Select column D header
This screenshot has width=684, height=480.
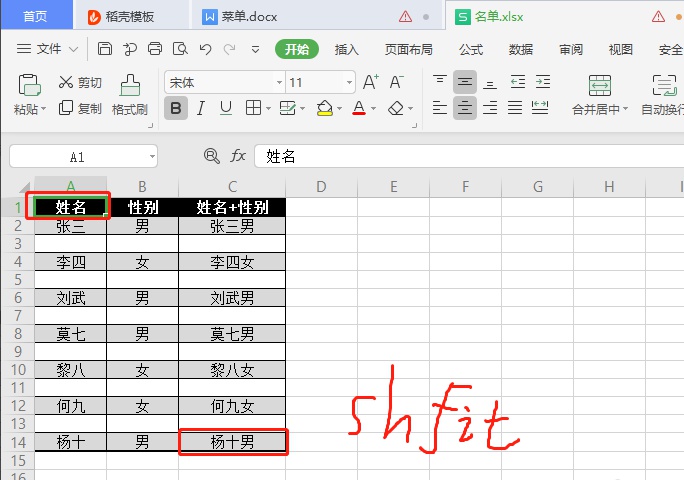[321, 187]
